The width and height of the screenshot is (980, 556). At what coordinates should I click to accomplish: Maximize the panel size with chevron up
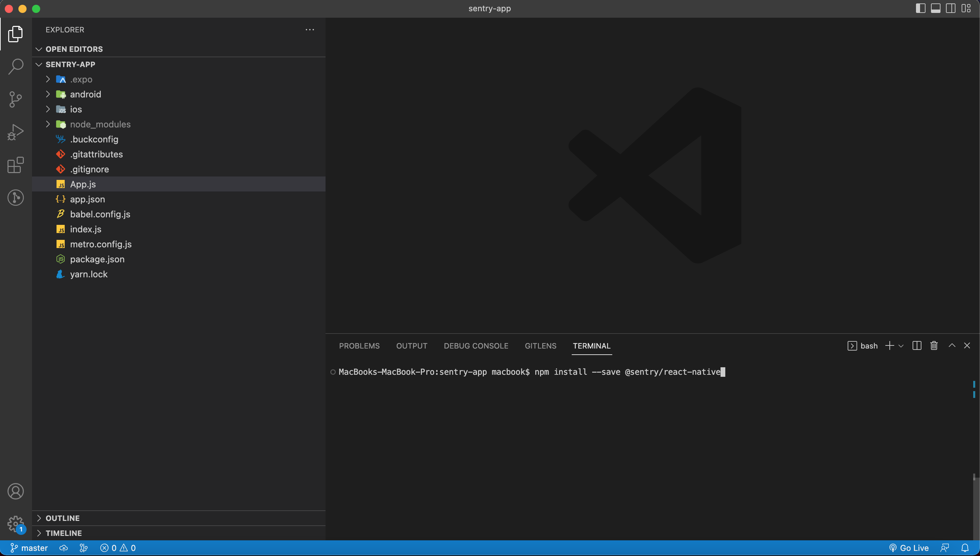(x=952, y=345)
